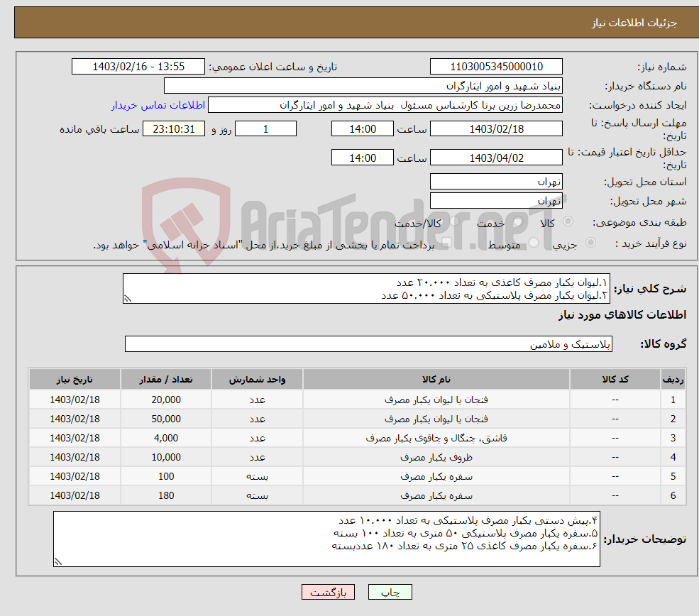Click the delivery province تهران field
Image resolution: width=699 pixels, height=616 pixels.
[496, 182]
